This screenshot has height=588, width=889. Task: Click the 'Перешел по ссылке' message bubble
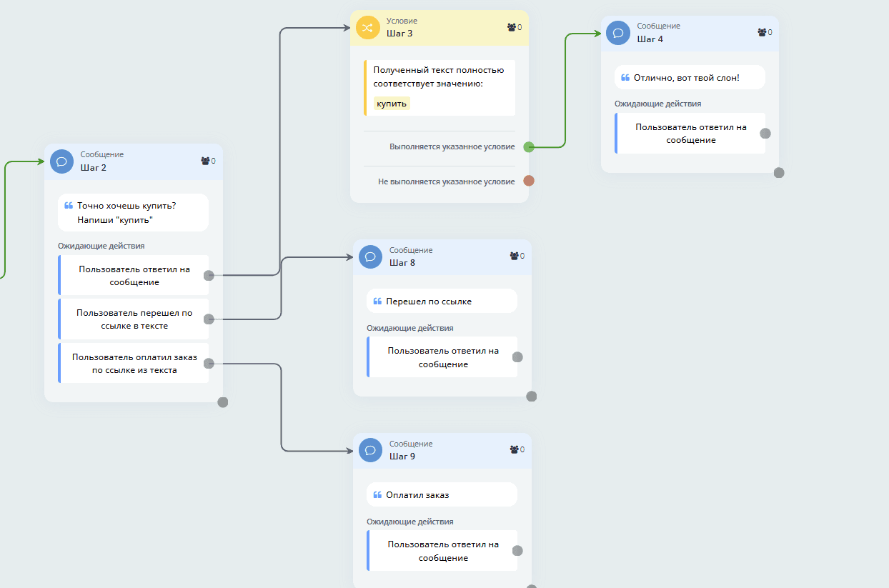pos(441,302)
